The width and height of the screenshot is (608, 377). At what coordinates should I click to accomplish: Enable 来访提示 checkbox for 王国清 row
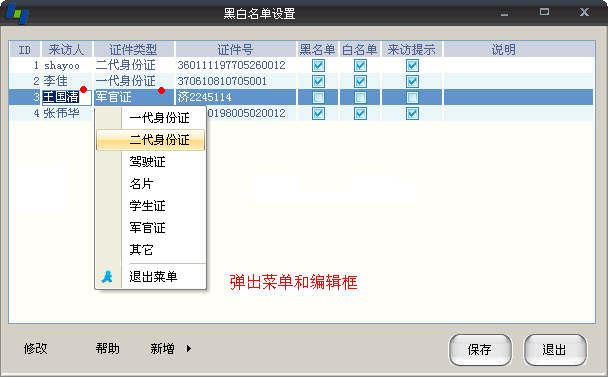412,97
